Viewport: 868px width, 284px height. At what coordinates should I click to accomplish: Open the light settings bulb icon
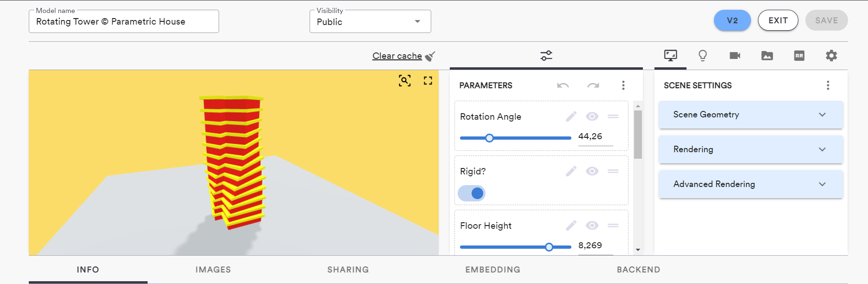tap(703, 56)
